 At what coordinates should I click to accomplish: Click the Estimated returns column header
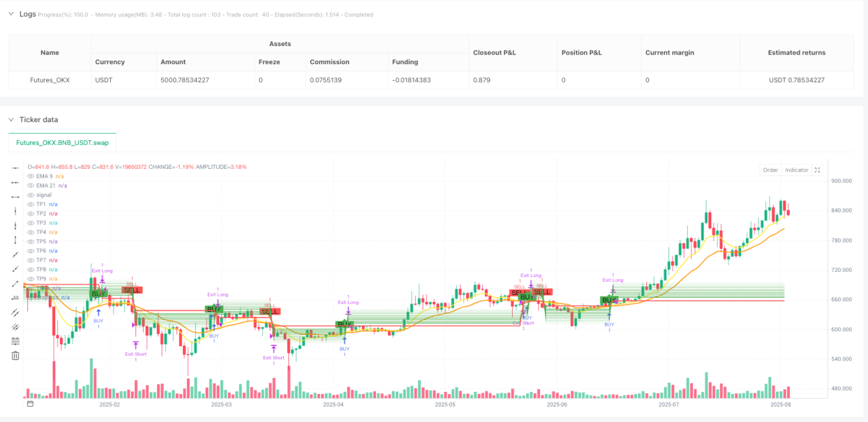pos(797,52)
